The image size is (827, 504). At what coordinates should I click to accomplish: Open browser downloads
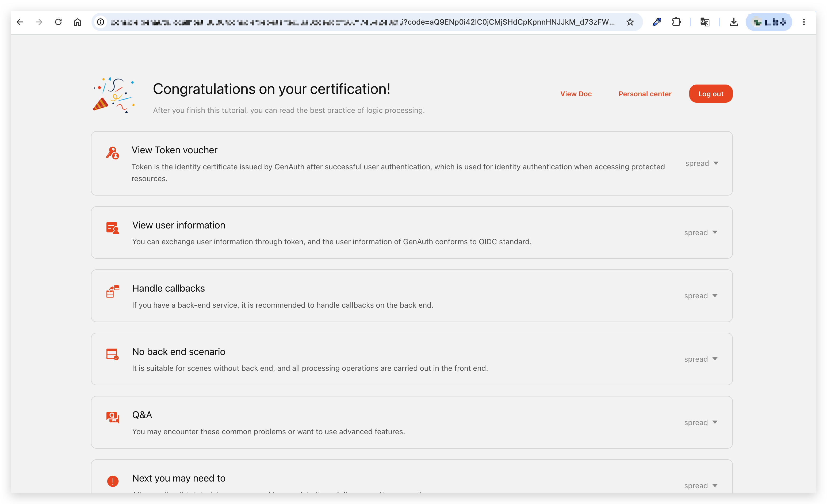(734, 22)
